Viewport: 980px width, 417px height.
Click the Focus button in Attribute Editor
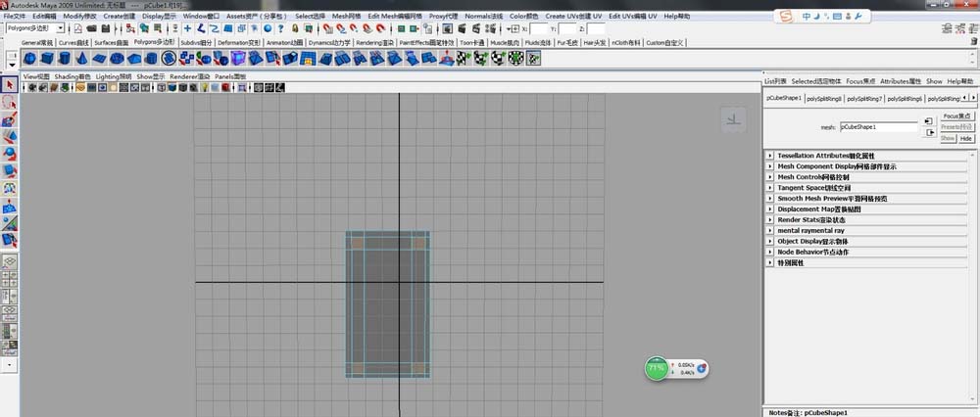point(956,116)
